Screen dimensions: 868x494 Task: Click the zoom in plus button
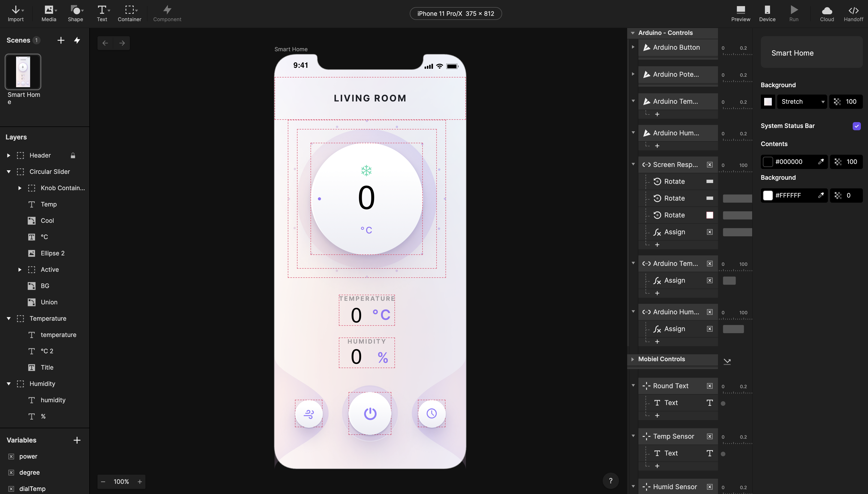click(x=140, y=482)
